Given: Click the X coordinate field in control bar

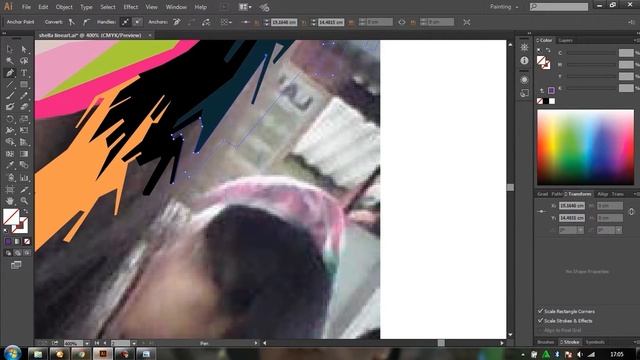Looking at the screenshot, I should (284, 22).
